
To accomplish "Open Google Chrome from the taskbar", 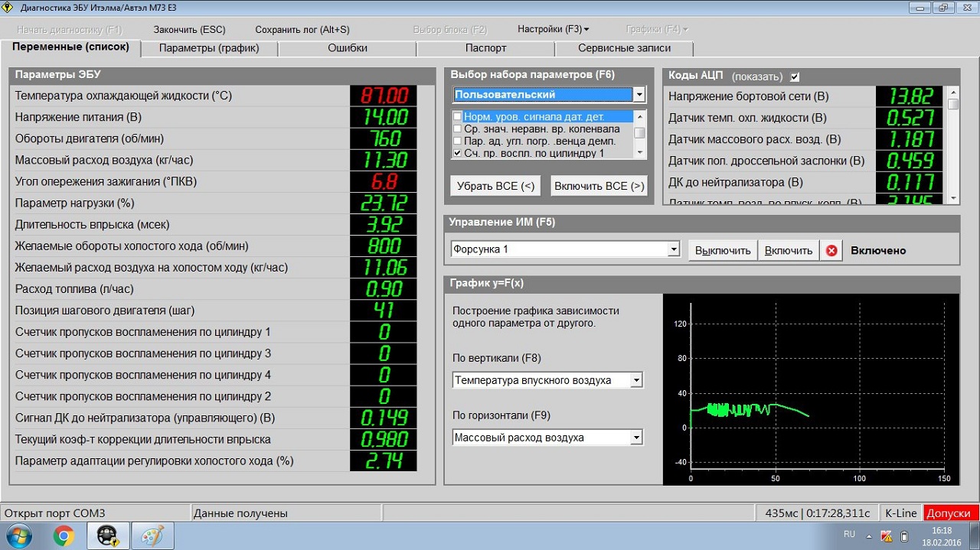I will [x=64, y=536].
